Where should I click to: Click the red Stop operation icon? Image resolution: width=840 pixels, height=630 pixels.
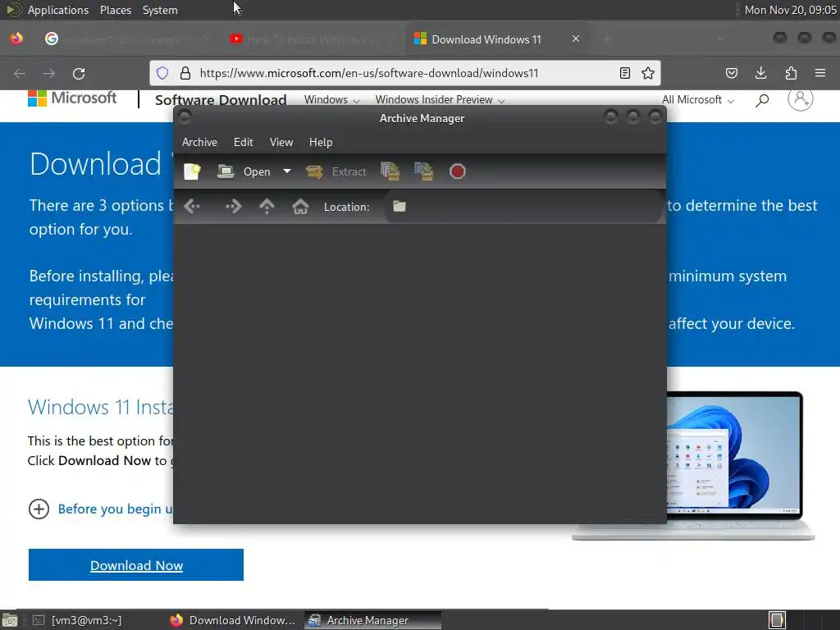458,171
